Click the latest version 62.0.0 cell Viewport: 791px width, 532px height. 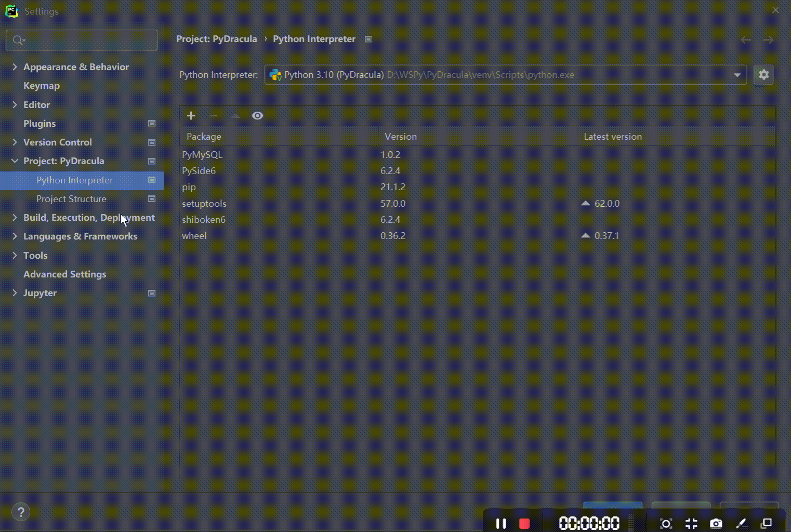pyautogui.click(x=607, y=203)
